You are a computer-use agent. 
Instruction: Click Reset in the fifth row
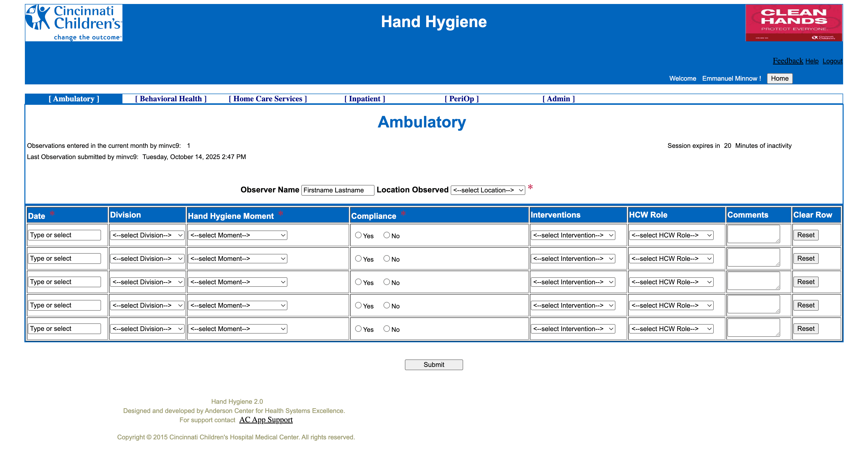806,329
